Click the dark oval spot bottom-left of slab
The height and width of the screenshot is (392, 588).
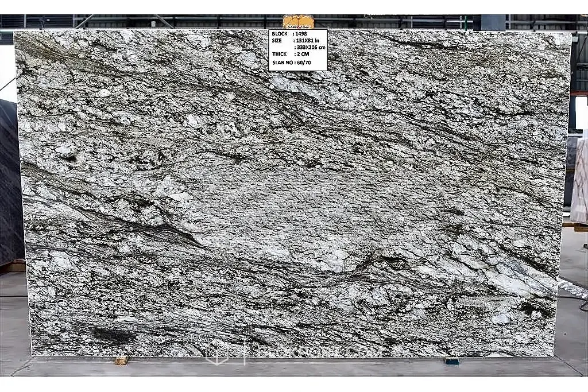tap(113, 334)
